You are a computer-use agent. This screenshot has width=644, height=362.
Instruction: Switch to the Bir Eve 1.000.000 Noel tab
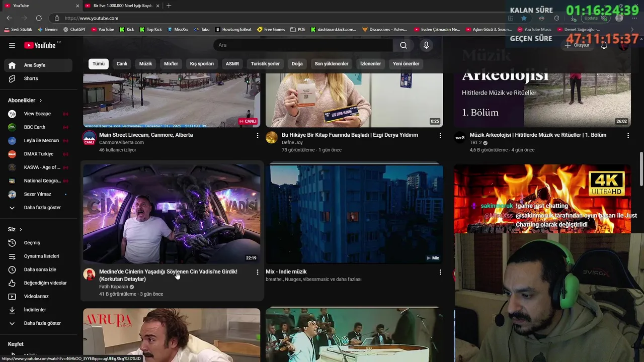[x=122, y=6]
